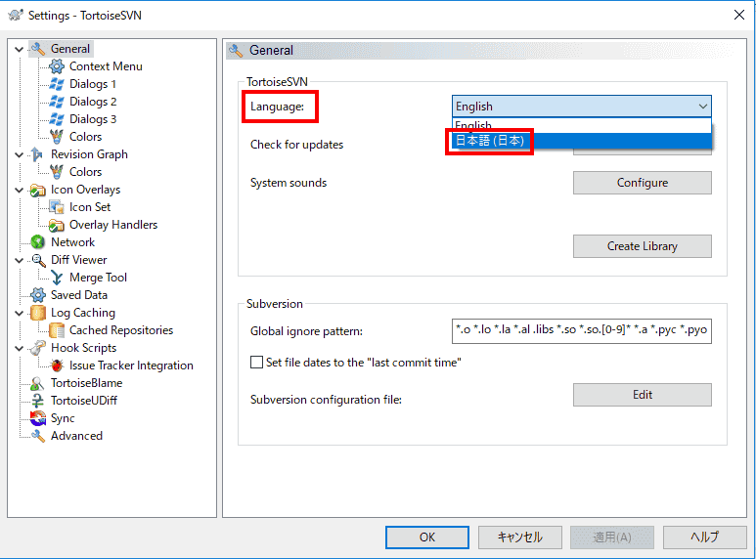Screen dimensions: 756x559
Task: Click the Diff Viewer magnifier icon
Action: pos(37,260)
